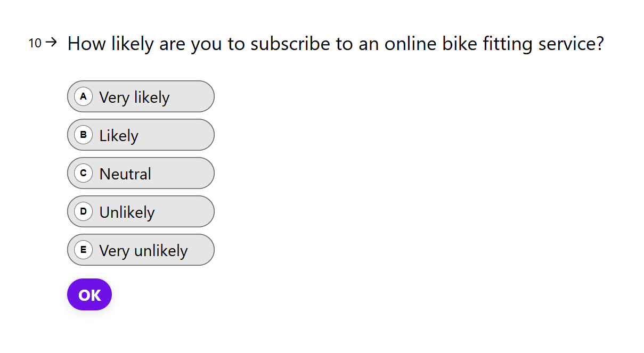Image resolution: width=644 pixels, height=353 pixels.
Task: Click the circular C key badge
Action: point(83,174)
